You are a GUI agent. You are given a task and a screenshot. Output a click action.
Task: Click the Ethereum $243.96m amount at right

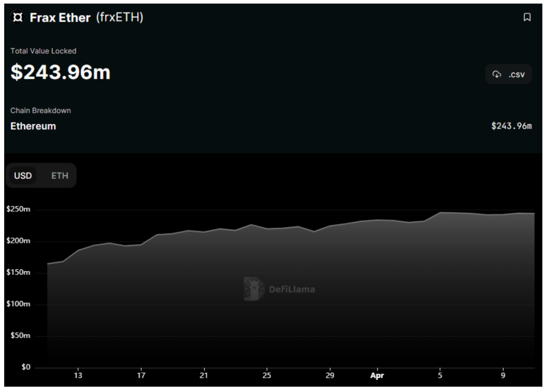[511, 126]
